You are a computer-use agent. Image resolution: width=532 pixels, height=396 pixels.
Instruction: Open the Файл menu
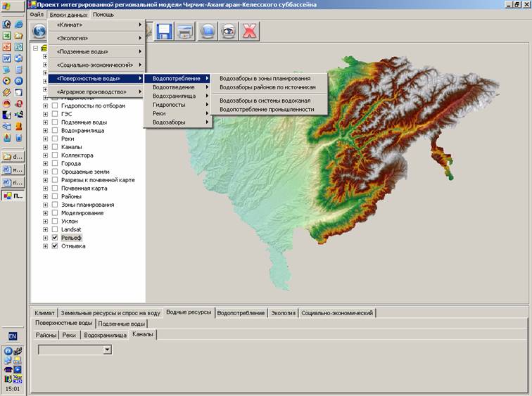tap(37, 14)
